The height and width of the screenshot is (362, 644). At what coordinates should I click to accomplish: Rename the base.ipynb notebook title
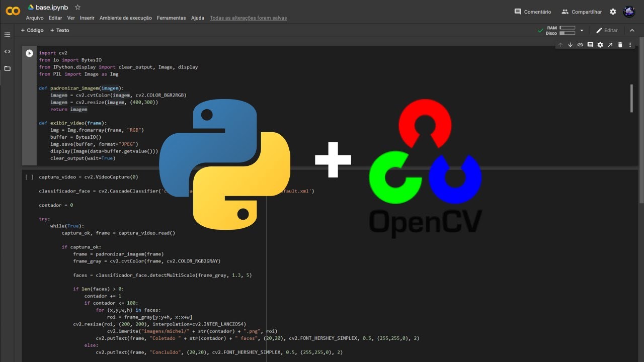tap(52, 8)
